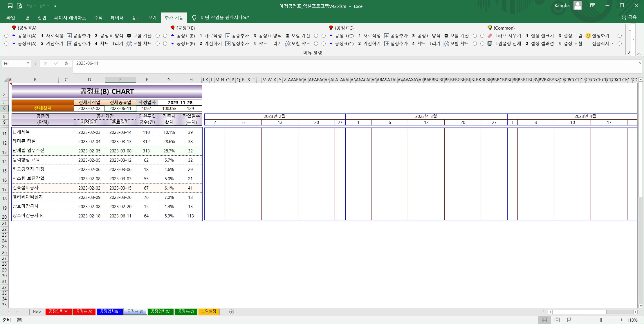This screenshot has width=644, height=324.
Task: Click the 설정하기 smiley face icon
Action: point(588,36)
